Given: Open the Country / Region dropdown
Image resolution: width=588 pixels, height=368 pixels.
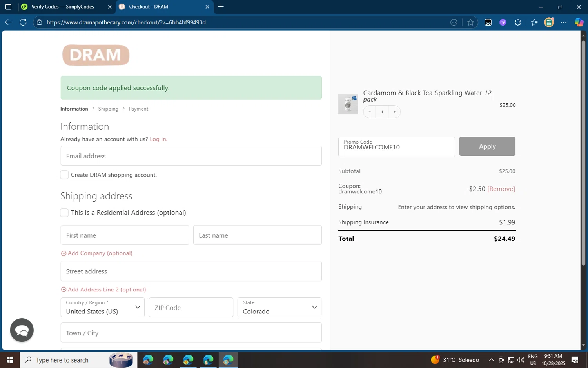Looking at the screenshot, I should [103, 307].
